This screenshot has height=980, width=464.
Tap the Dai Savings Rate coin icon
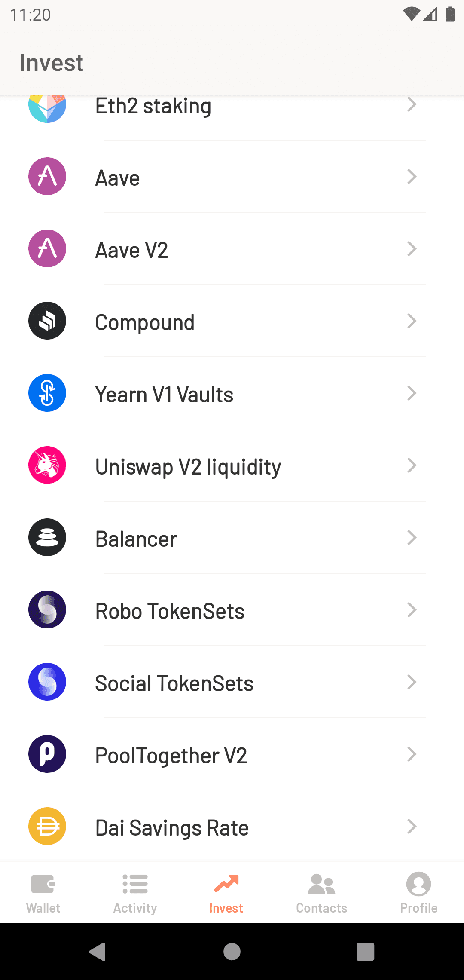[47, 826]
